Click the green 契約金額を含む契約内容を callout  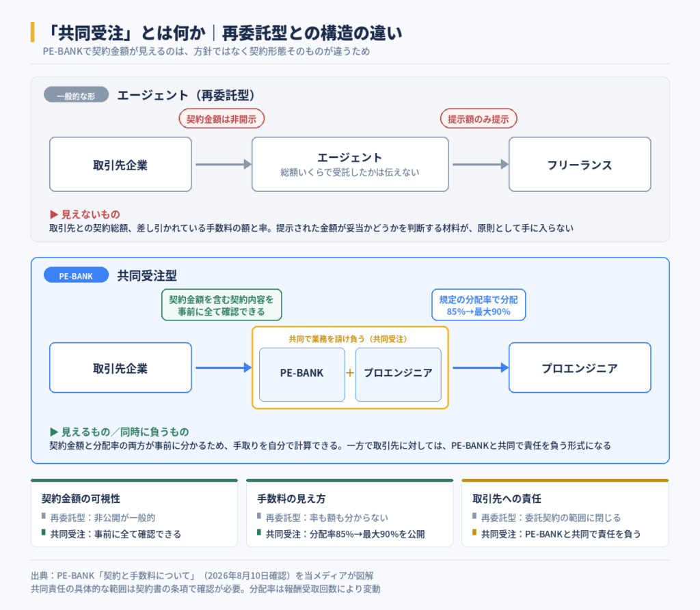(221, 305)
